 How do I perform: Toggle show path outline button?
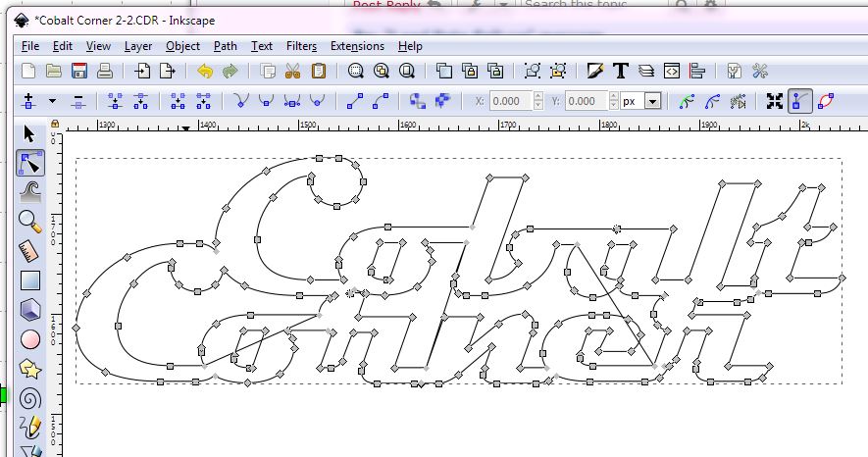coord(825,101)
